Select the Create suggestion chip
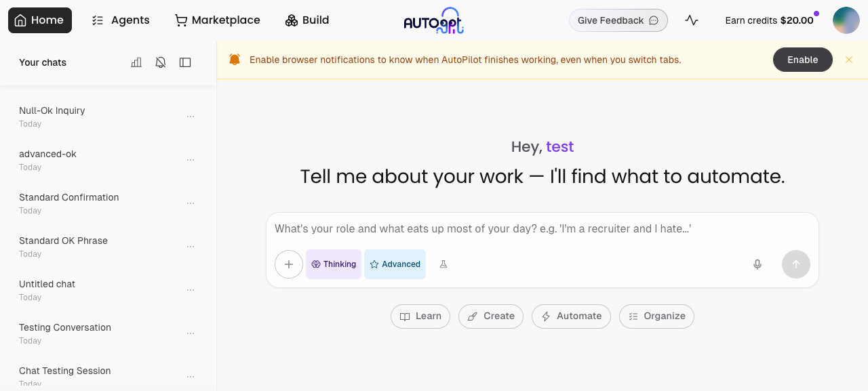868x391 pixels. click(491, 316)
